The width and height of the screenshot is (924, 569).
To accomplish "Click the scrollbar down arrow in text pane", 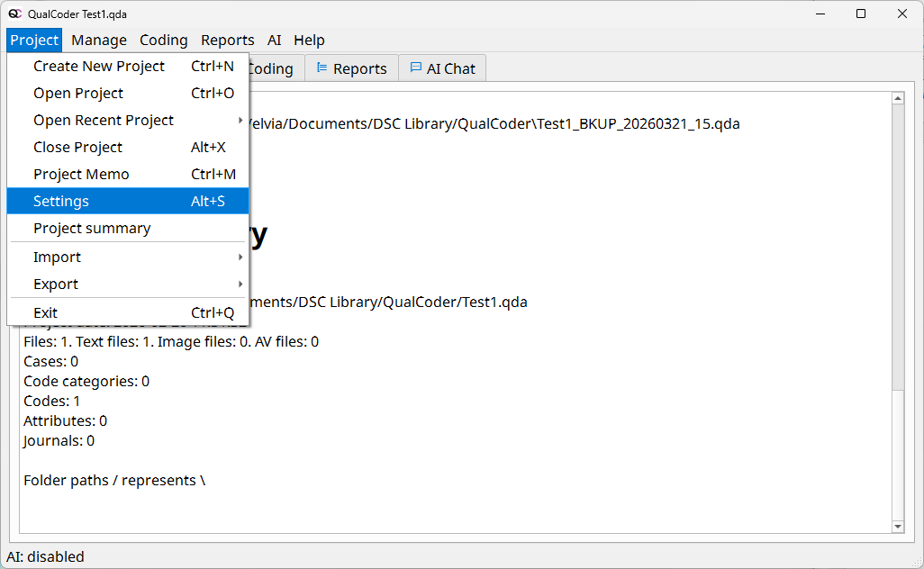I will 897,526.
